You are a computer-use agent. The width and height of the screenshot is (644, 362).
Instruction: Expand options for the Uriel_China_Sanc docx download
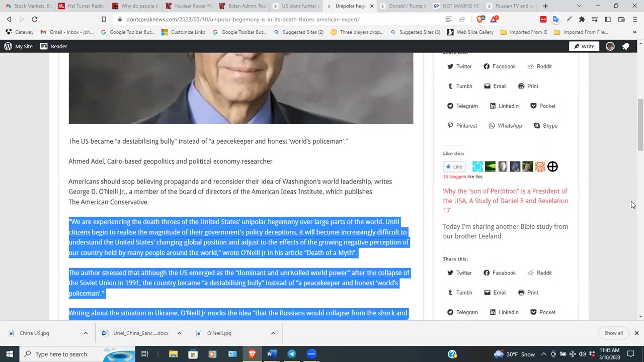point(179,333)
